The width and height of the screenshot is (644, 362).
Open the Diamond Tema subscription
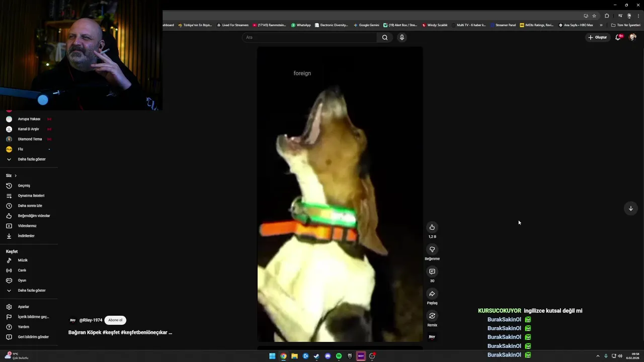click(x=29, y=139)
